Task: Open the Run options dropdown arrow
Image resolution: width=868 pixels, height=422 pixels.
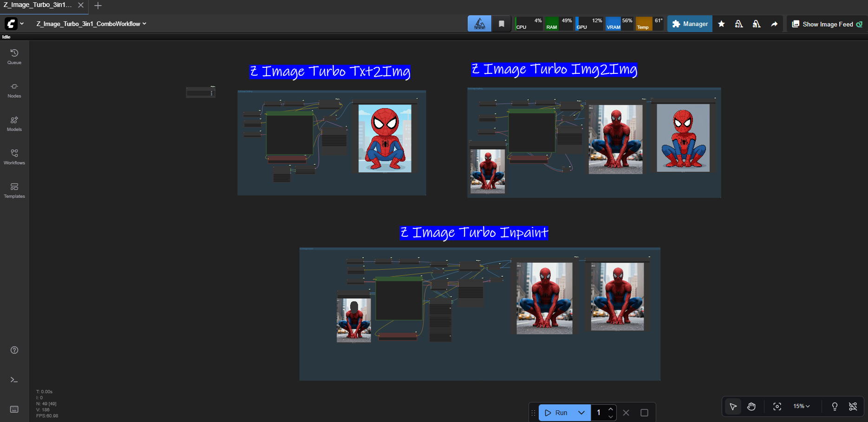Action: (581, 413)
